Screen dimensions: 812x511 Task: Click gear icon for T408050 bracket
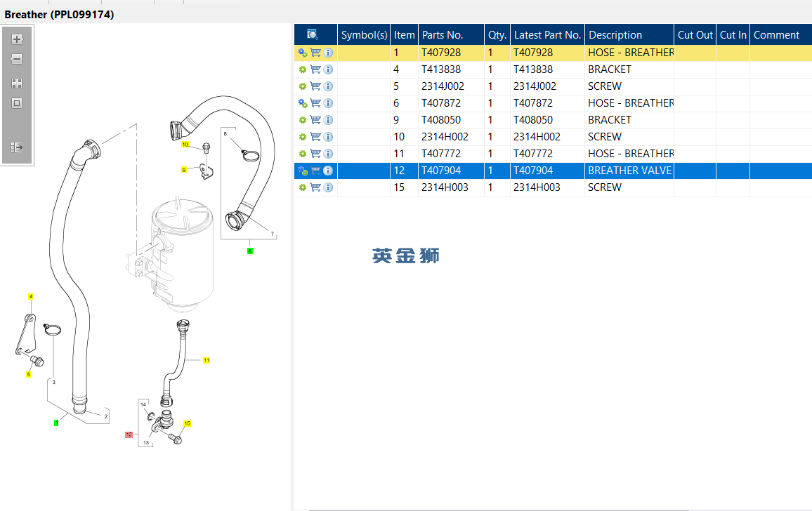[x=303, y=119]
